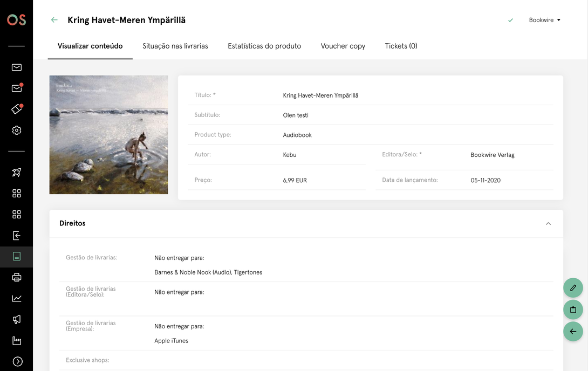Click the megaphone marketing icon
This screenshot has height=371, width=588.
click(x=17, y=319)
